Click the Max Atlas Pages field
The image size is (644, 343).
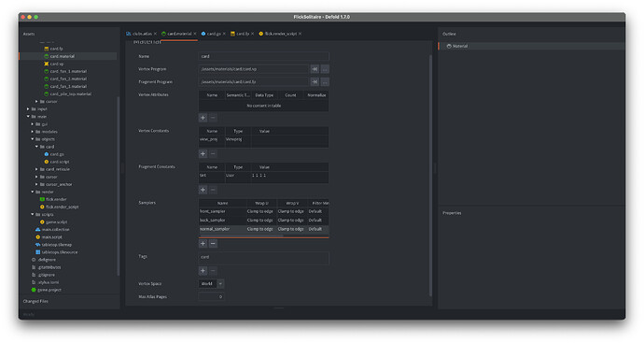click(x=211, y=296)
